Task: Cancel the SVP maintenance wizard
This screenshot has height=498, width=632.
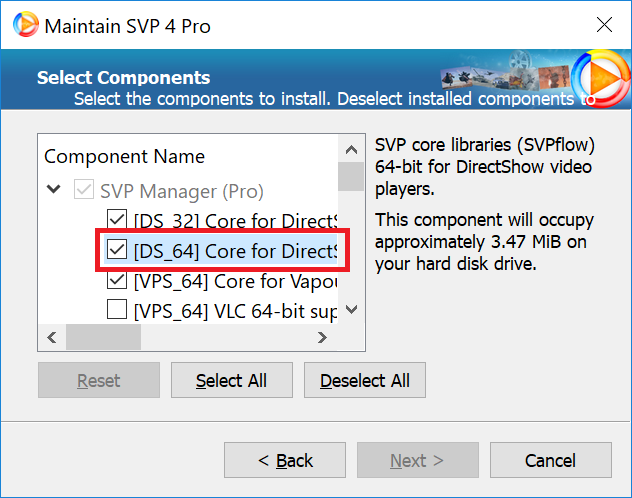Action: pyautogui.click(x=550, y=461)
